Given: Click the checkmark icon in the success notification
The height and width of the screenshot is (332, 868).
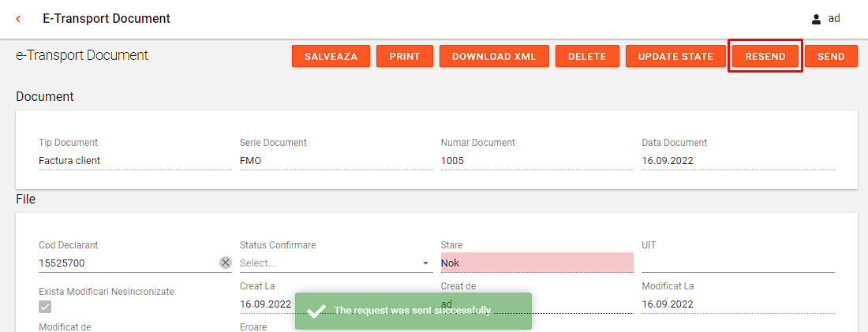Looking at the screenshot, I should pyautogui.click(x=316, y=311).
